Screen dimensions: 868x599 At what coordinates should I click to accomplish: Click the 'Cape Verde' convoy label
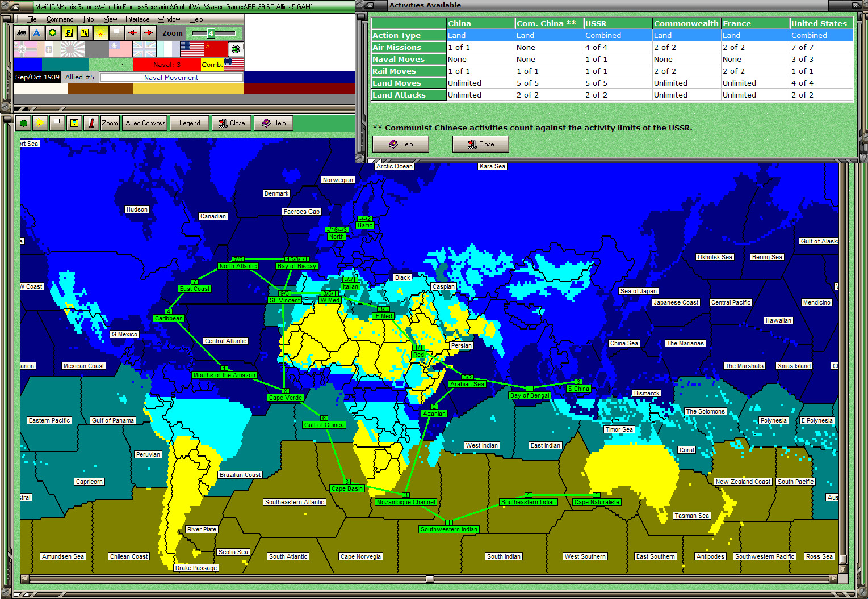coord(286,398)
